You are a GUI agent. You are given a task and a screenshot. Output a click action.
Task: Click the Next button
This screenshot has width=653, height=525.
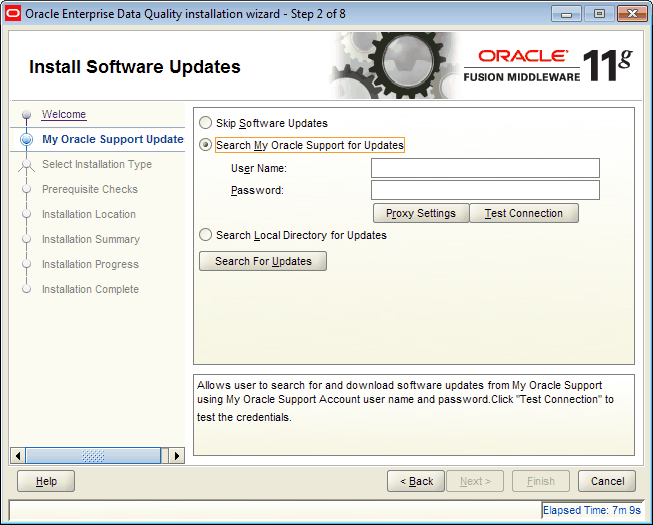[475, 481]
